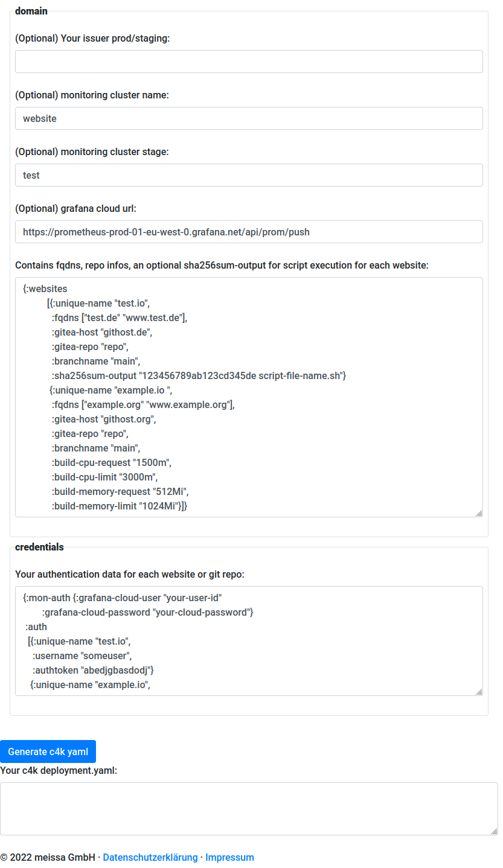The height and width of the screenshot is (868, 503).
Task: Click the grafana cloud url field
Action: click(249, 232)
